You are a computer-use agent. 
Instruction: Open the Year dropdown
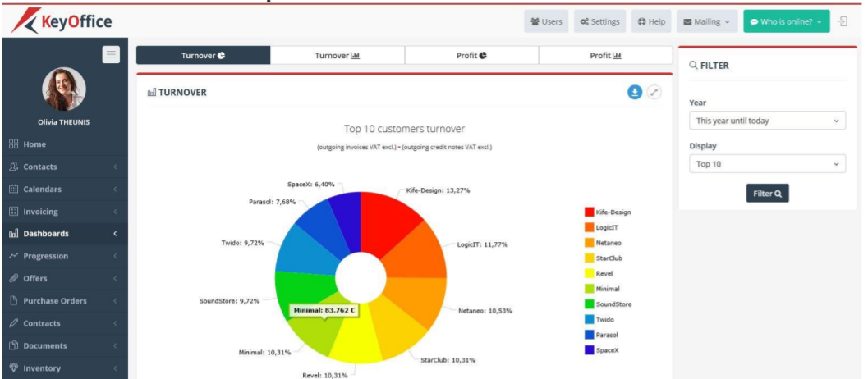click(767, 121)
